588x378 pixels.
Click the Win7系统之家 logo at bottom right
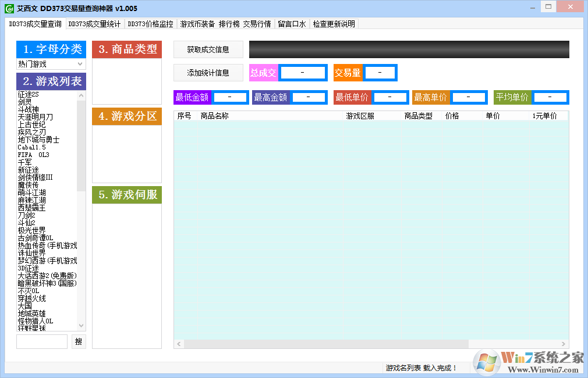[527, 362]
